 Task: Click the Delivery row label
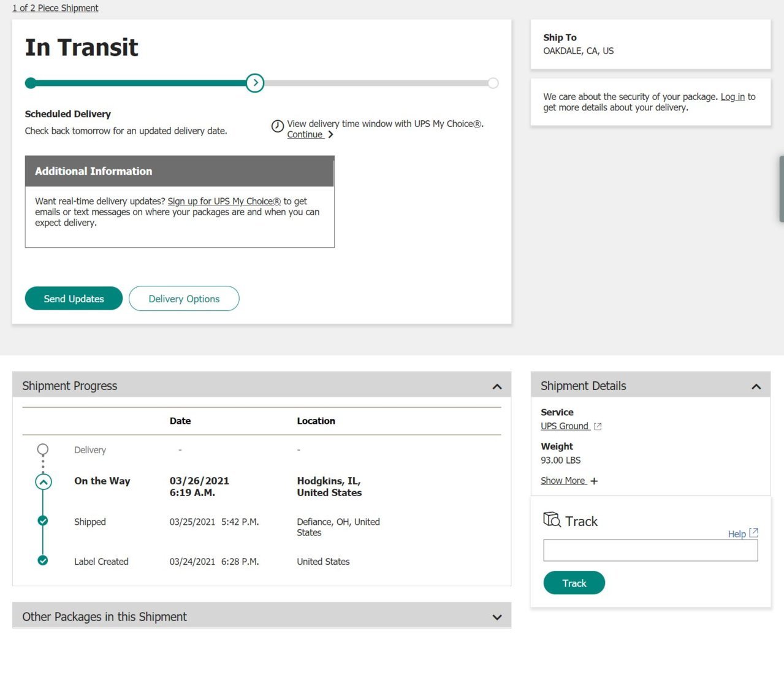tap(90, 450)
